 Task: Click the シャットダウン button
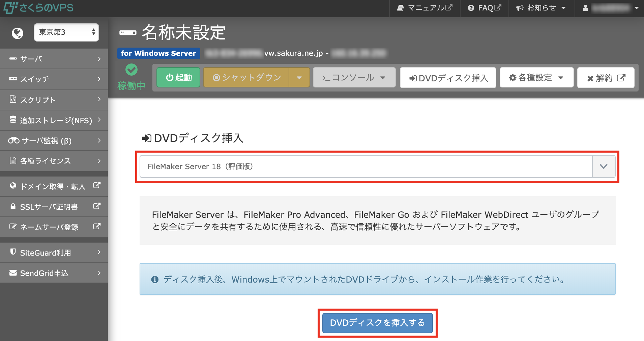pos(246,77)
